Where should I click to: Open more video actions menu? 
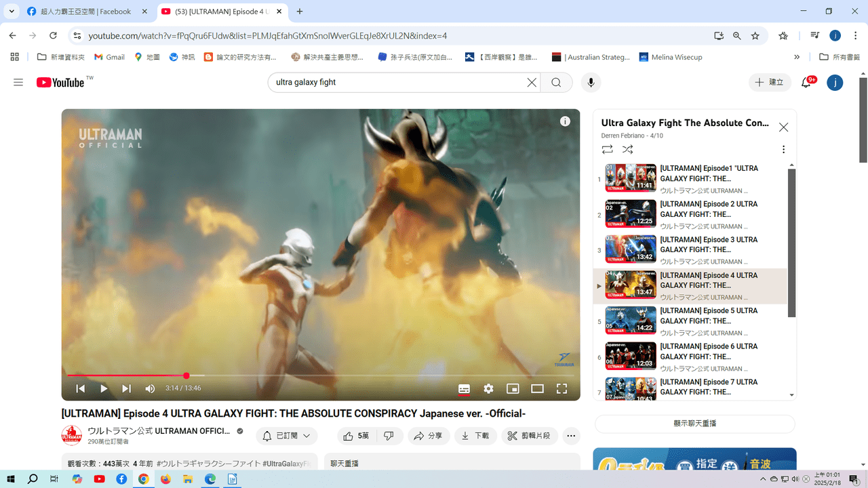click(x=571, y=436)
